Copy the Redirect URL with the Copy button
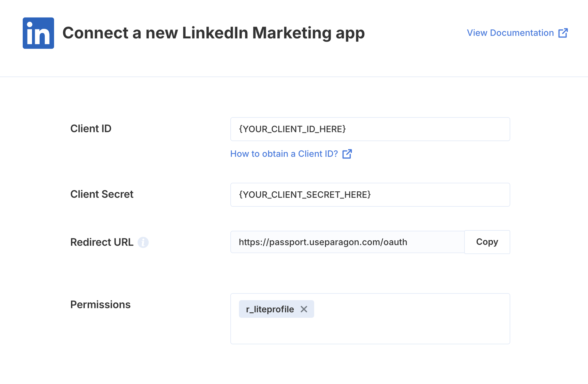The width and height of the screenshot is (588, 384). (487, 242)
